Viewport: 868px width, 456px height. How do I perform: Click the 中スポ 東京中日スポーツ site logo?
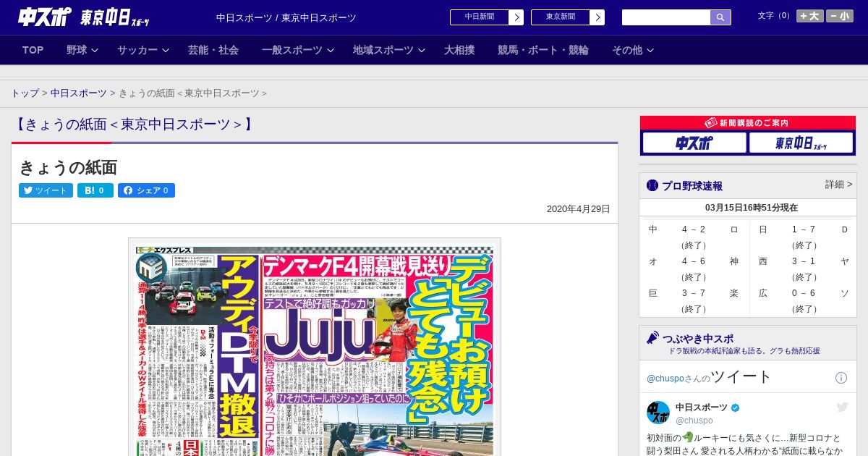[x=85, y=17]
